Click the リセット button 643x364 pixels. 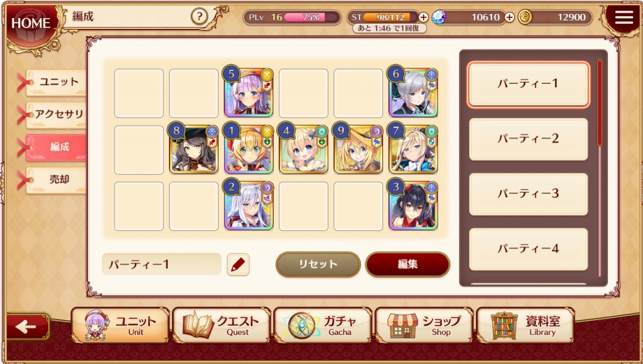coord(318,264)
